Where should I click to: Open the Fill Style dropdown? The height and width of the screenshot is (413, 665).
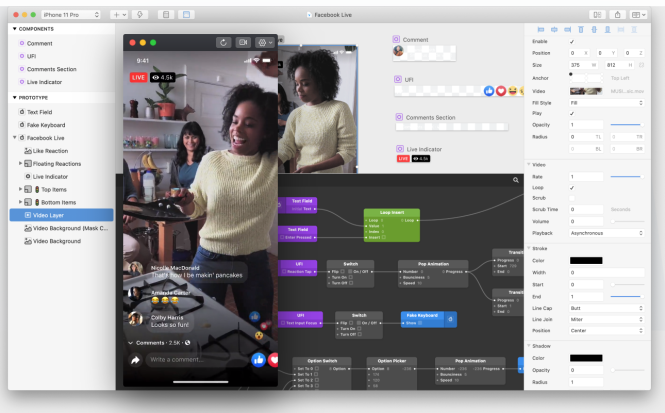(606, 103)
